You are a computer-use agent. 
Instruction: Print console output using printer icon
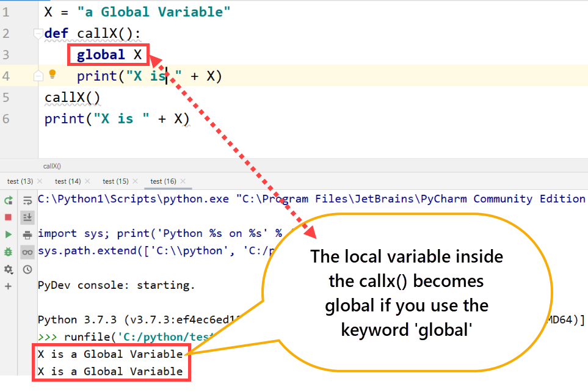(x=27, y=234)
